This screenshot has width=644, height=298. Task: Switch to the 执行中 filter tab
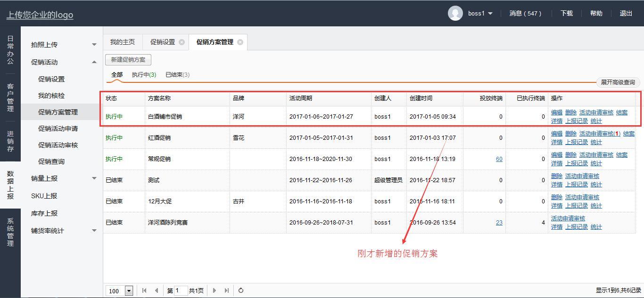coord(144,75)
